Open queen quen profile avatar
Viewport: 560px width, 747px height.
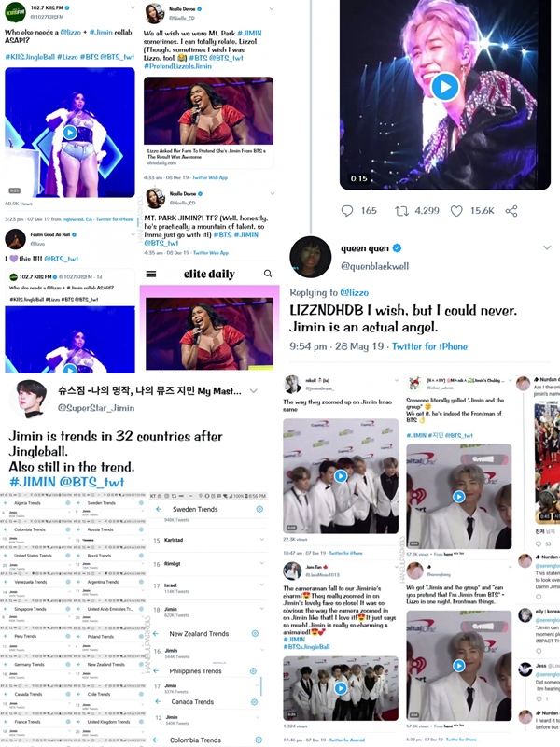(x=311, y=257)
